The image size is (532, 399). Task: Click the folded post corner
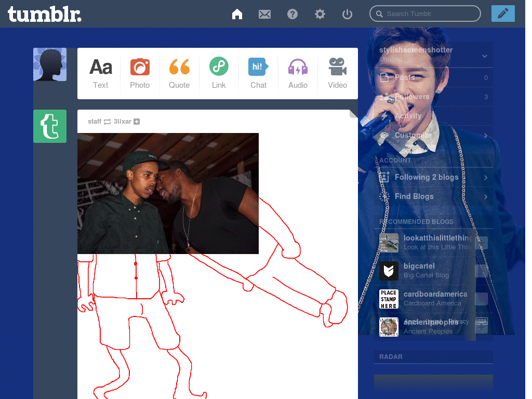(x=353, y=114)
